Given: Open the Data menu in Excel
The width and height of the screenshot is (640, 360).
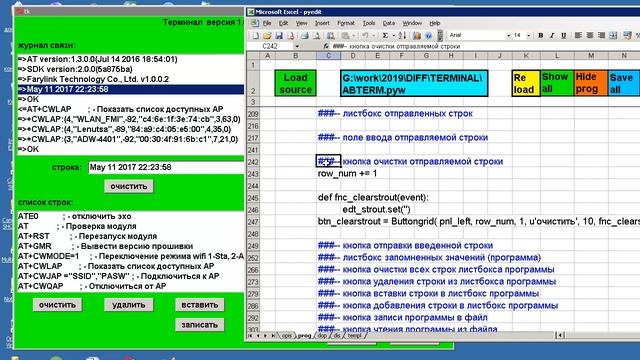Looking at the screenshot, I should (x=389, y=23).
